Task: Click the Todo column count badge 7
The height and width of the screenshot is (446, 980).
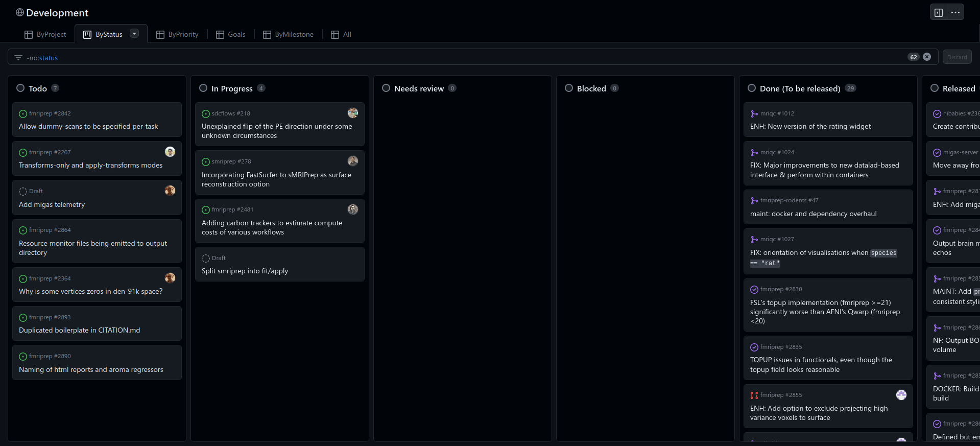Action: [x=55, y=88]
